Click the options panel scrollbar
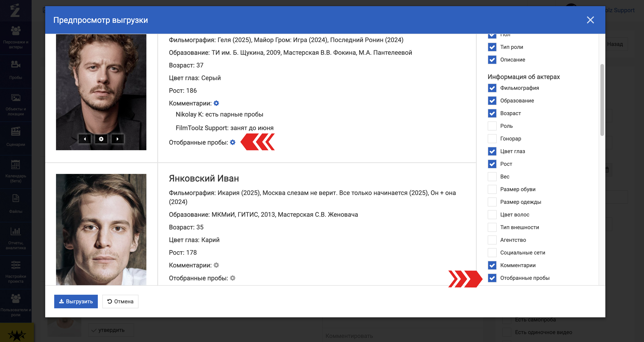Viewport: 644px width, 342px height. click(x=602, y=100)
